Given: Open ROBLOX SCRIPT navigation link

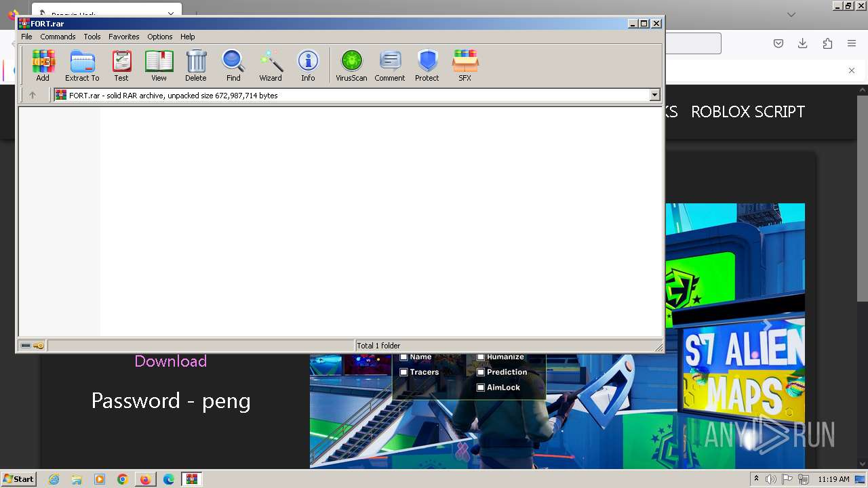Looking at the screenshot, I should tap(748, 112).
